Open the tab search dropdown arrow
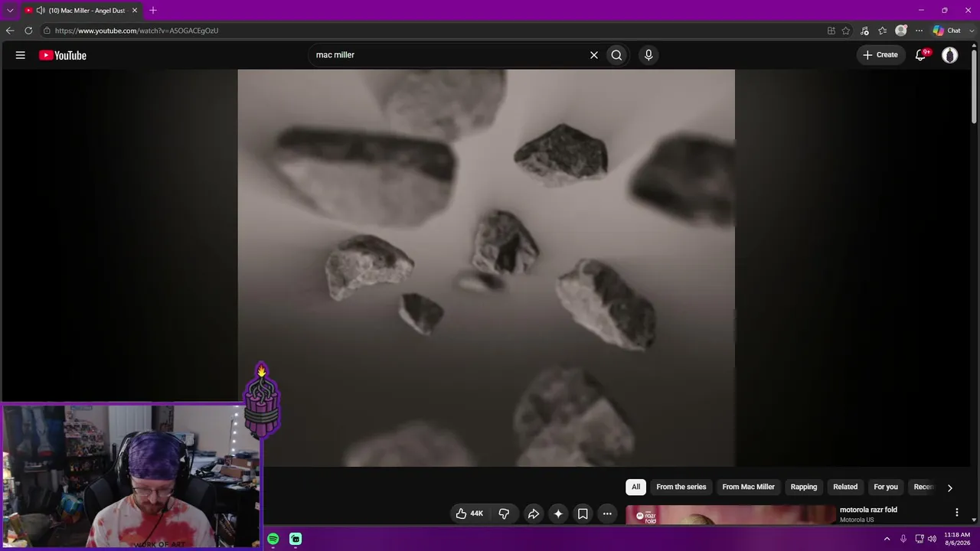This screenshot has width=980, height=551. 10,11
